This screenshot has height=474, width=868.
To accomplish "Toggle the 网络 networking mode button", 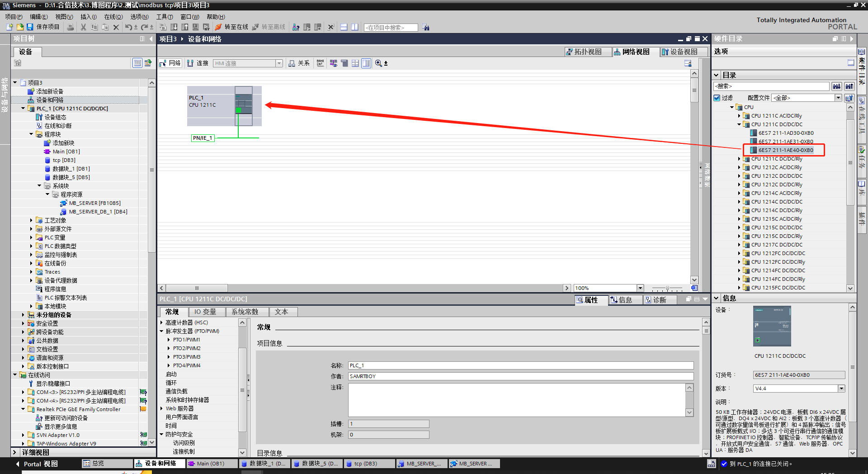I will [x=170, y=63].
